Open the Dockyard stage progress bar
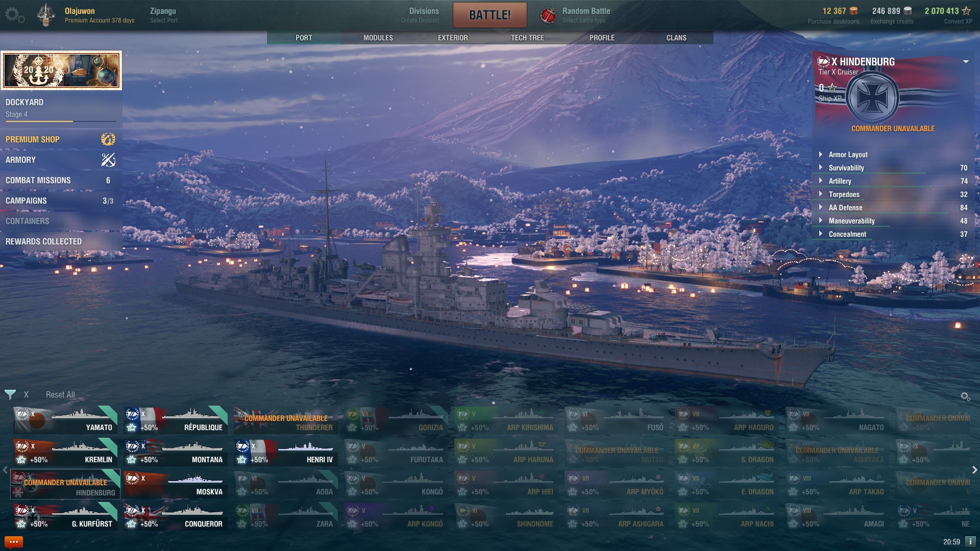980x551 pixels. point(61,121)
